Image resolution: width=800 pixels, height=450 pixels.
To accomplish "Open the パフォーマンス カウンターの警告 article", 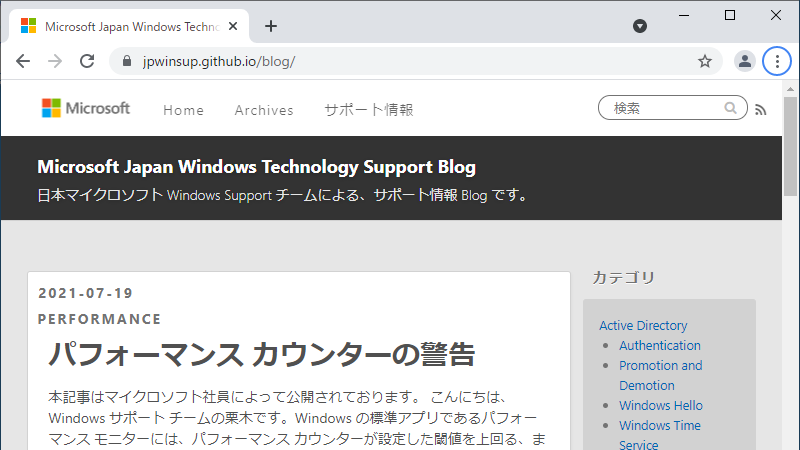I will point(262,354).
